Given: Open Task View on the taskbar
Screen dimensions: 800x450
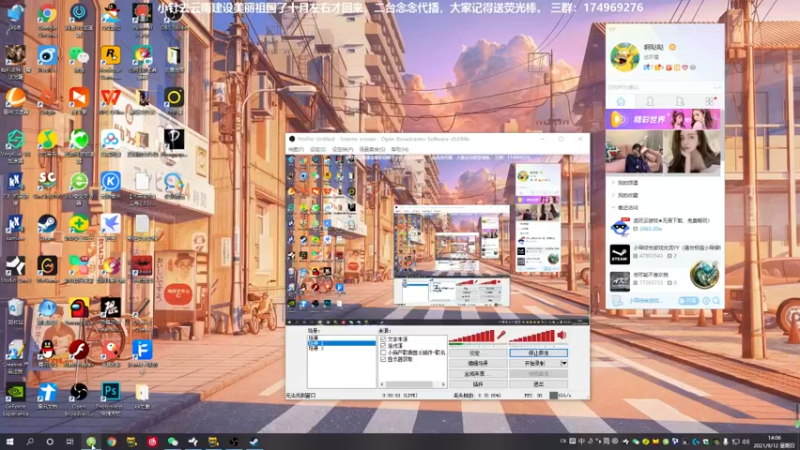Looking at the screenshot, I should point(70,441).
